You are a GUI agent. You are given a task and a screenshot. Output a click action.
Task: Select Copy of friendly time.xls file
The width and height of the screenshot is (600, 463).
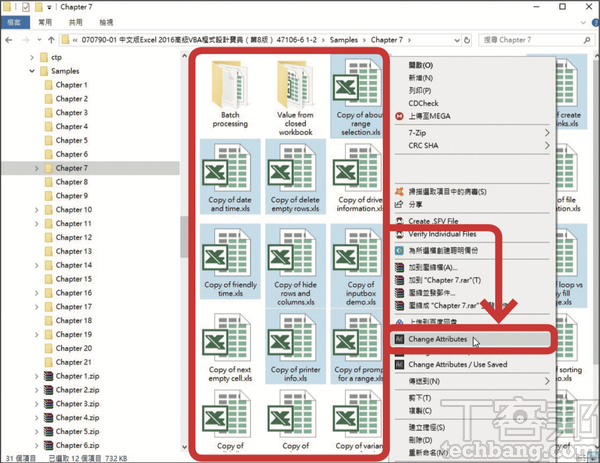point(230,262)
